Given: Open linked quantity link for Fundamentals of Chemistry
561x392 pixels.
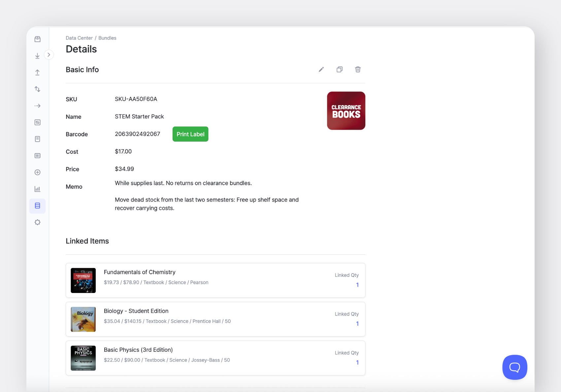Looking at the screenshot, I should [x=357, y=285].
